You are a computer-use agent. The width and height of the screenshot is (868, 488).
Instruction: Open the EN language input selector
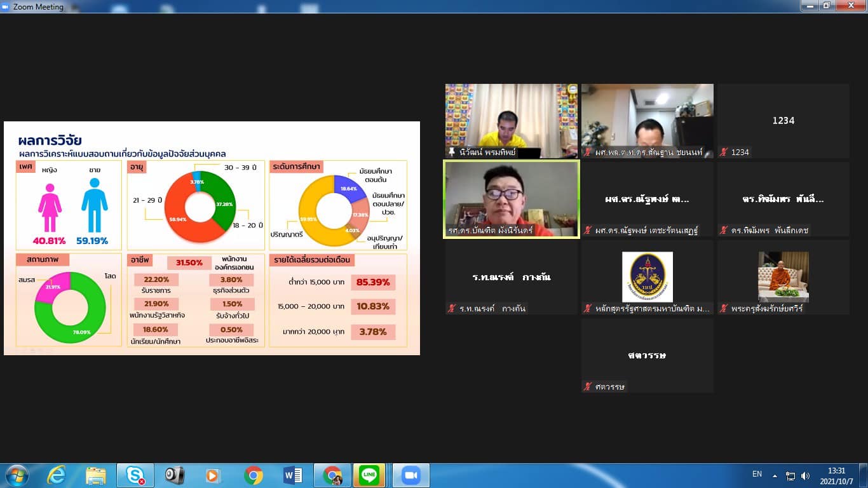coord(757,474)
